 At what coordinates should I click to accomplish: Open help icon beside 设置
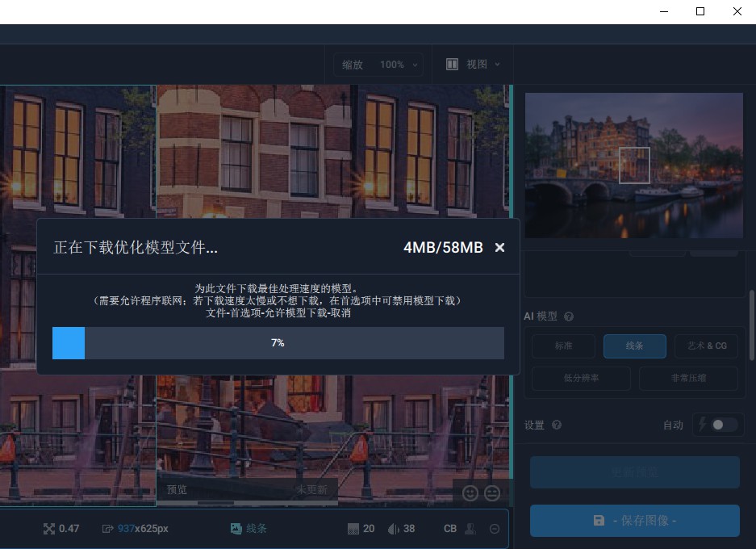(557, 425)
